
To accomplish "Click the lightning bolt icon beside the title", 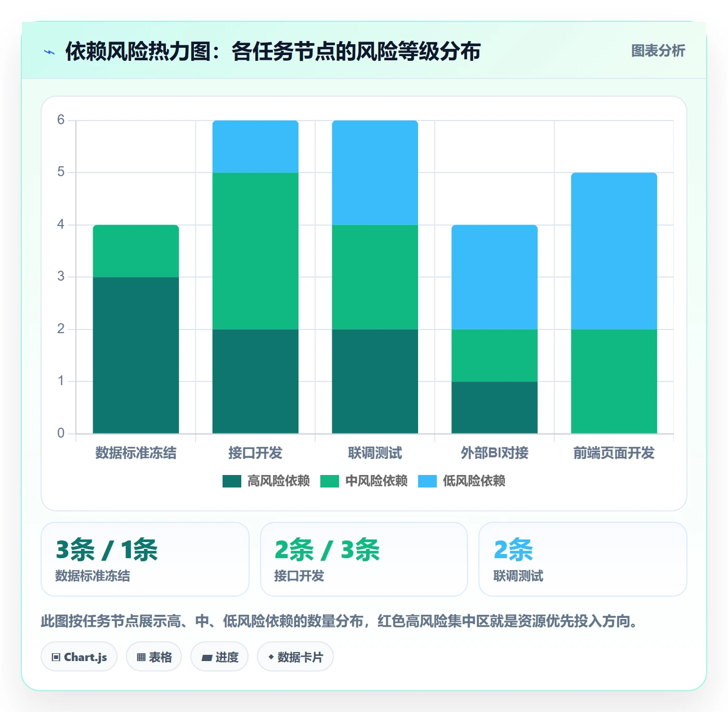I will click(x=49, y=52).
